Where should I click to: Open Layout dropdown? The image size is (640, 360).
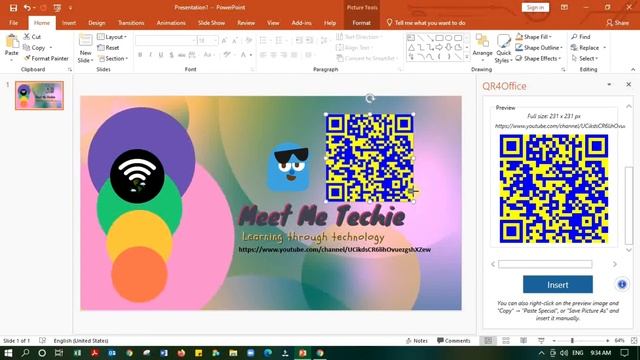[x=112, y=37]
